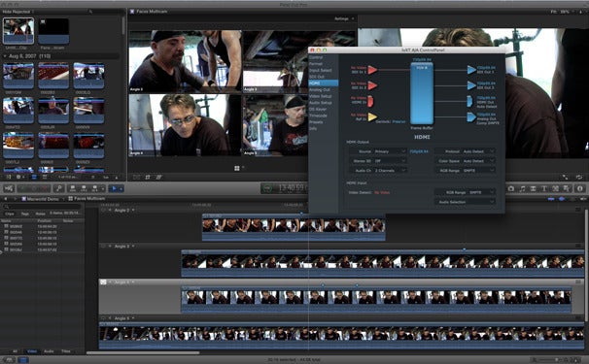Screen dimensions: 589x364
Task: Open the Photos browser camera icon
Action: pyautogui.click(x=511, y=188)
